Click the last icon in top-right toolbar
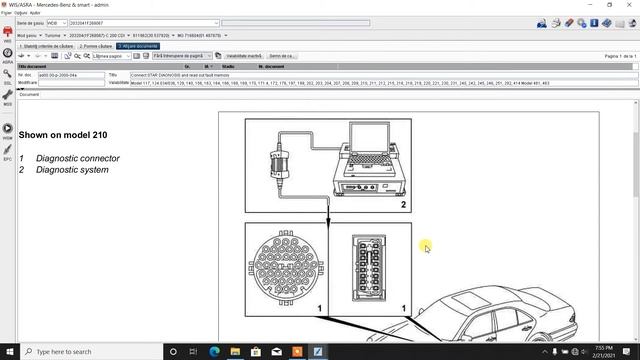The height and width of the screenshot is (360, 640). point(632,23)
